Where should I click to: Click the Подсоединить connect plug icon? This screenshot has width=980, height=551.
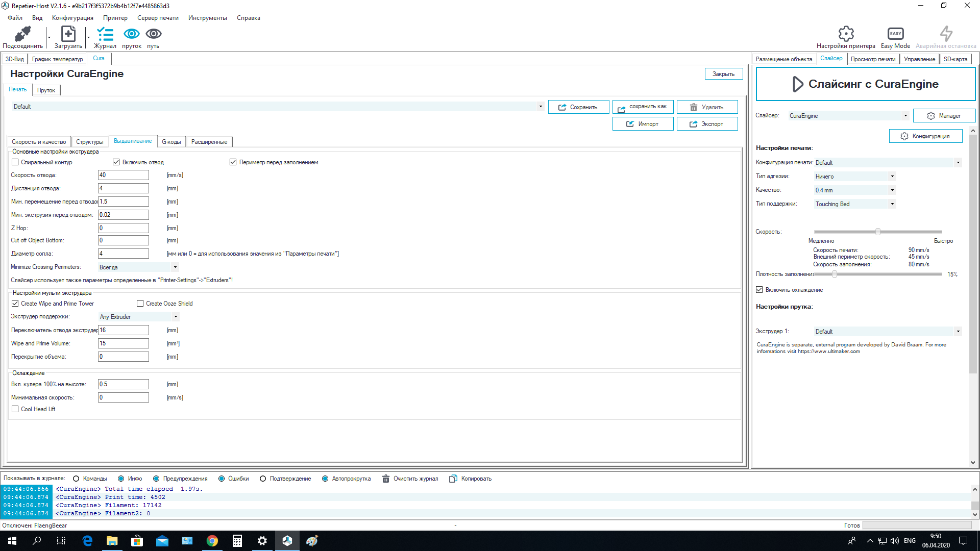22,34
